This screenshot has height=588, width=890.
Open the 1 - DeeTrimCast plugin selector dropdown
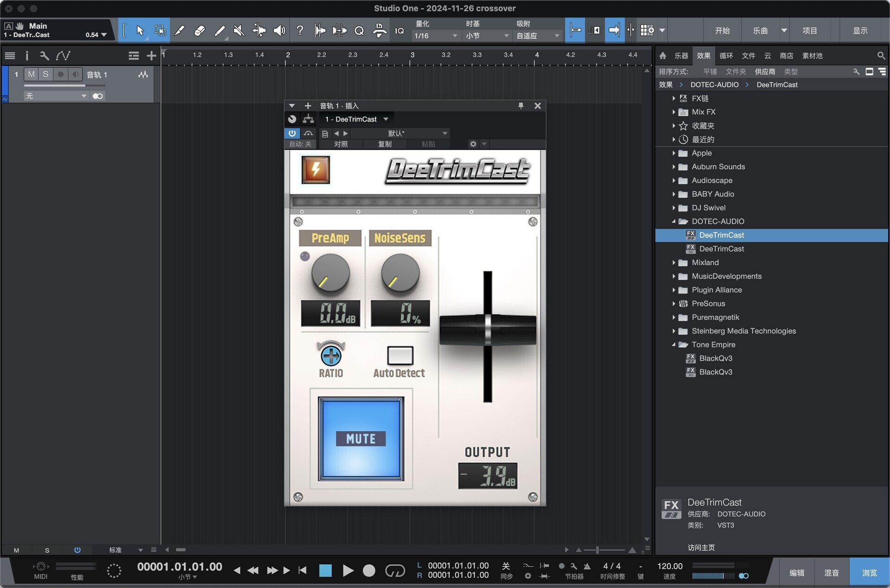tap(356, 119)
